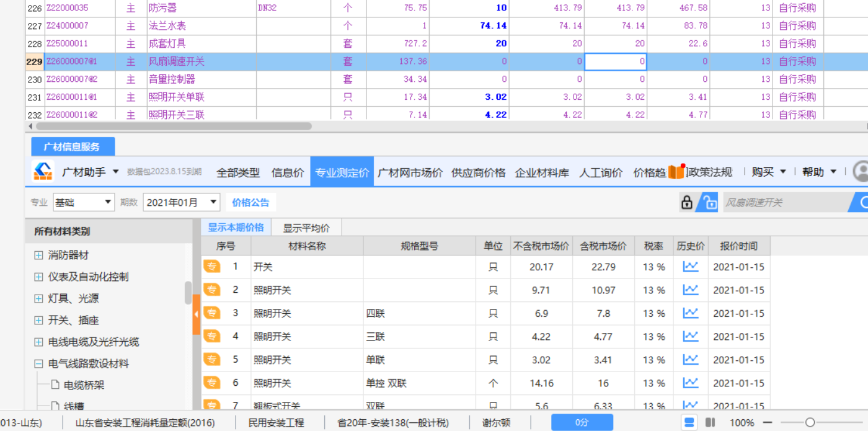This screenshot has width=868, height=431.
Task: Open the 购买 dropdown menu
Action: pos(769,172)
